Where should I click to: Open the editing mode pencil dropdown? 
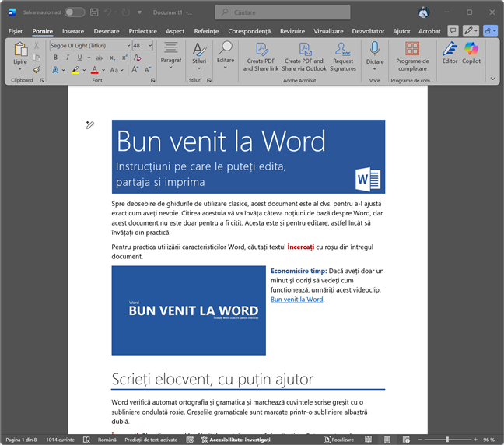pyautogui.click(x=471, y=31)
